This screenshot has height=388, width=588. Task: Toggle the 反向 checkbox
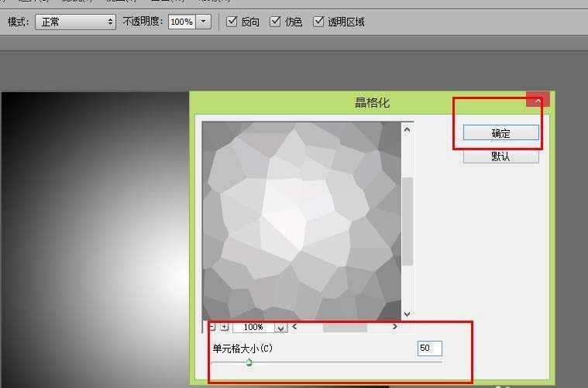(x=232, y=22)
